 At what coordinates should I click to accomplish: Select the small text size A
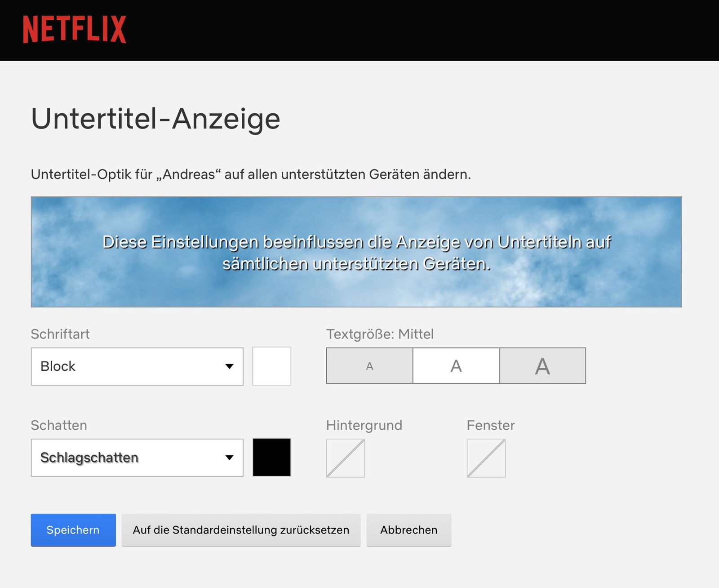click(x=369, y=366)
